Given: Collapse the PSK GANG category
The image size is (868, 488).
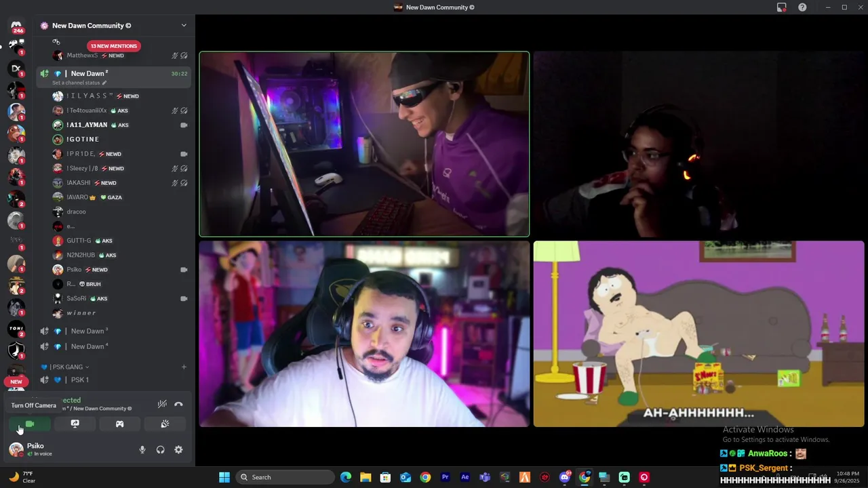Looking at the screenshot, I should coord(68,367).
